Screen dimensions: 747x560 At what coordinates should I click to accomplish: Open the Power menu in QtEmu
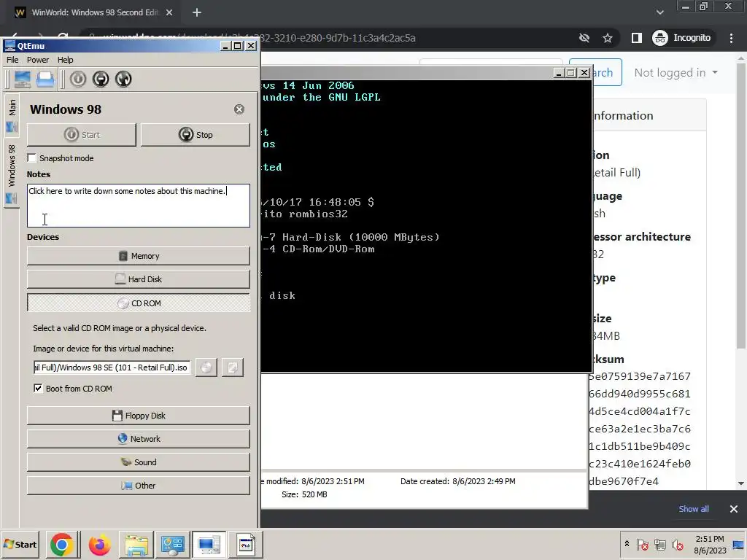click(x=38, y=60)
